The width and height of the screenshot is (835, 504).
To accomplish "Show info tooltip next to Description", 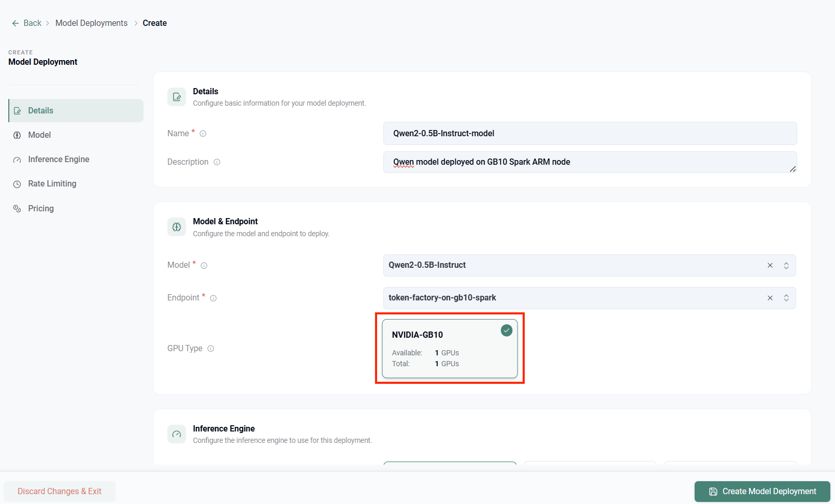I will (x=217, y=162).
